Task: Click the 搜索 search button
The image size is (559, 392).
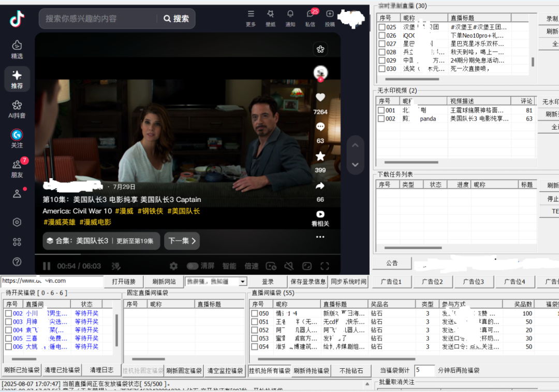Action: click(x=176, y=19)
